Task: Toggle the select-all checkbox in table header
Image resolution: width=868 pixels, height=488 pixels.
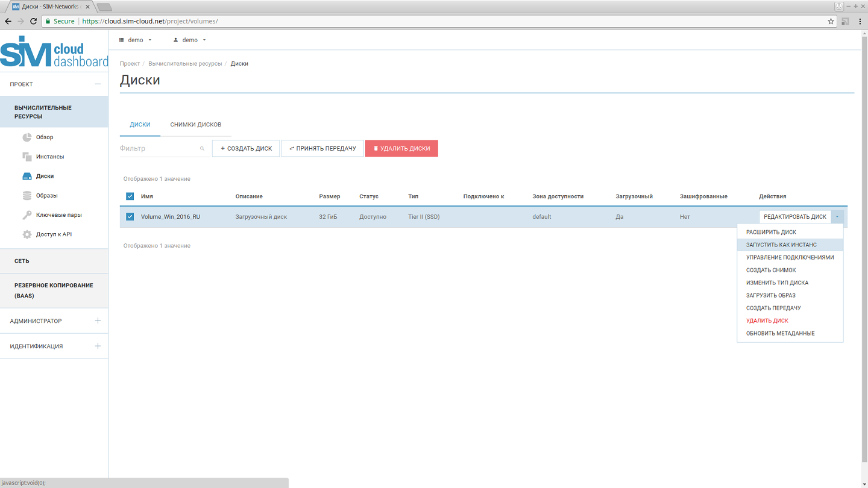Action: 130,196
